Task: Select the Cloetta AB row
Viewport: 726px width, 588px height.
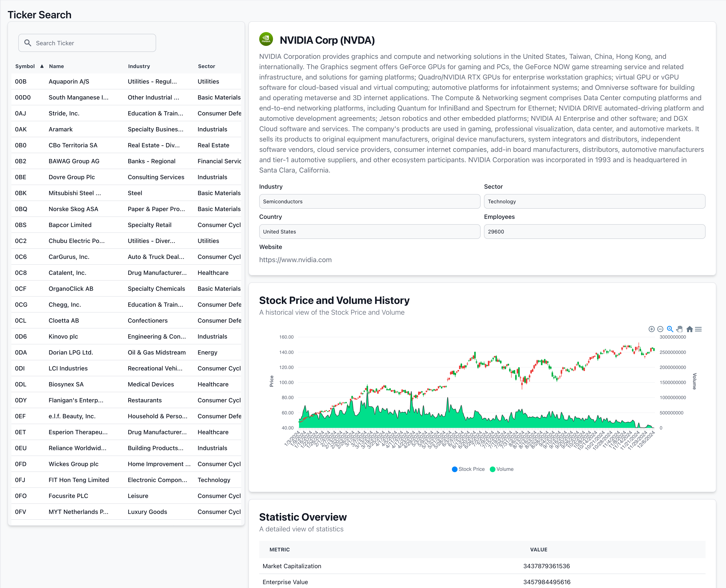Action: pyautogui.click(x=126, y=320)
